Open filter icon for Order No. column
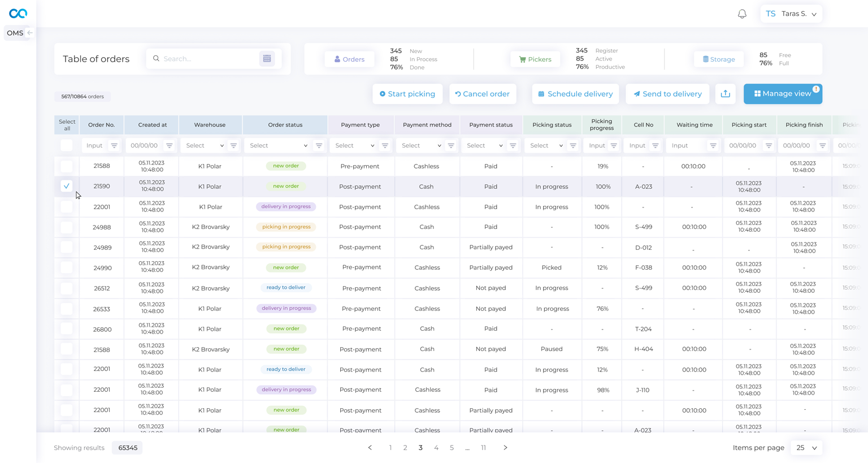This screenshot has width=868, height=463. coord(114,146)
